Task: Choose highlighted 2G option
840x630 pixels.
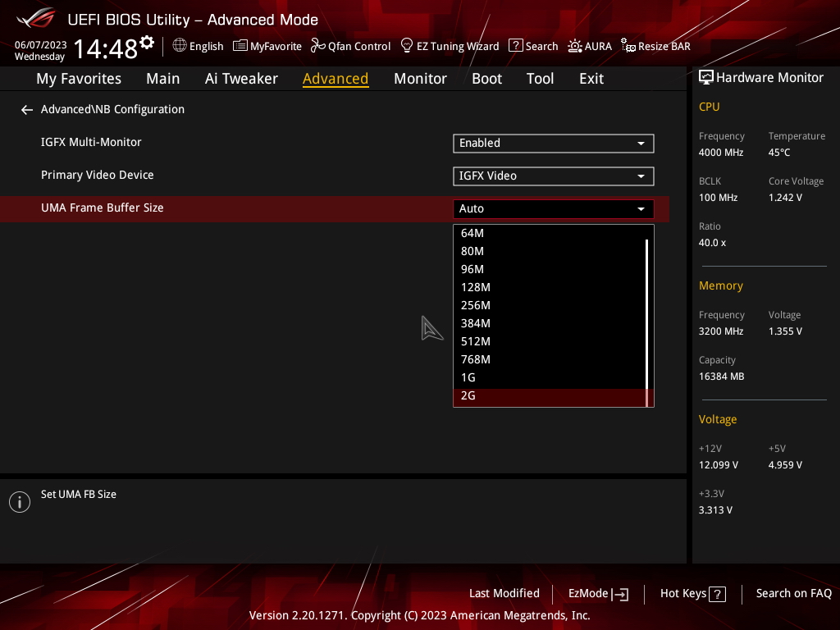Action: pyautogui.click(x=550, y=396)
